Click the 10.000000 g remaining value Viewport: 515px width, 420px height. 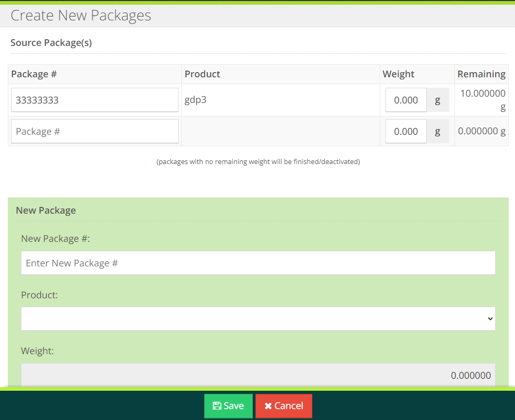pyautogui.click(x=483, y=100)
